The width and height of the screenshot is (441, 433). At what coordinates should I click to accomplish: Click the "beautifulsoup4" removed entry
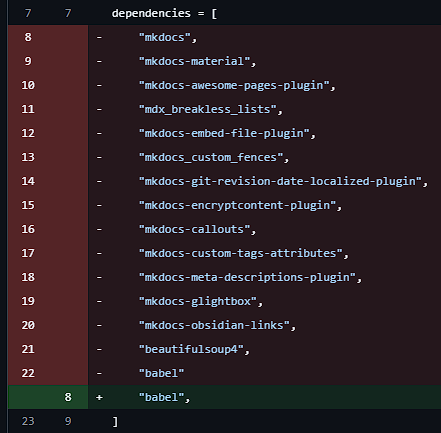(194, 349)
